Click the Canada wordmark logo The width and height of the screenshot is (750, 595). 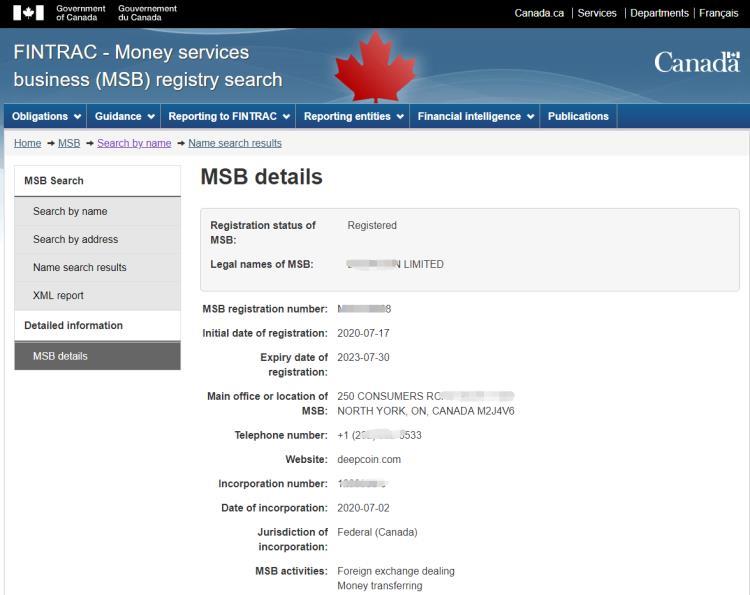[697, 62]
